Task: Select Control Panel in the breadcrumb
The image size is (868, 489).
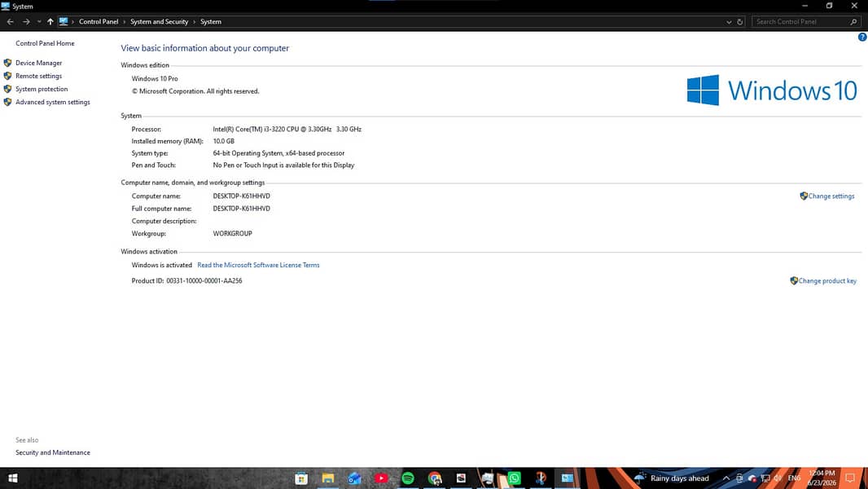Action: [99, 22]
